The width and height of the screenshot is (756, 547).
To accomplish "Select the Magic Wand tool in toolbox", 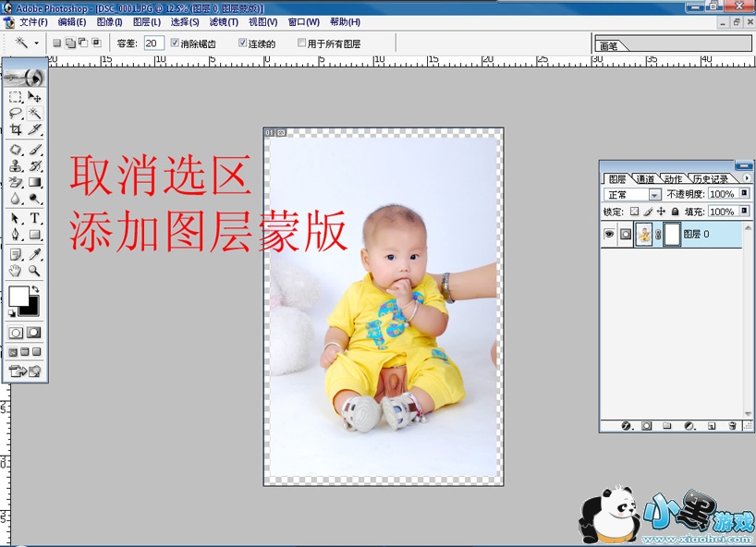I will coord(34,114).
